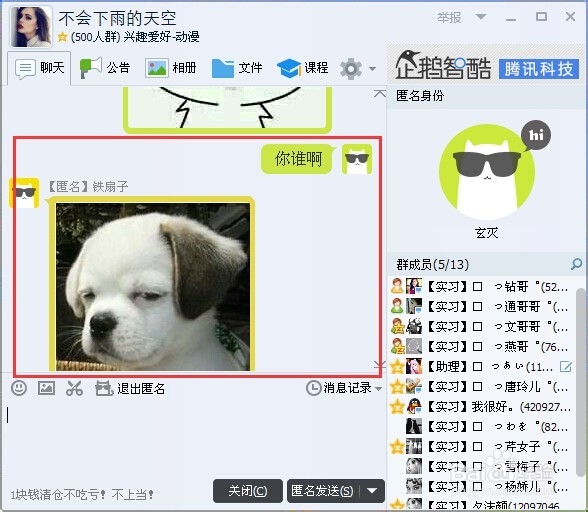Image resolution: width=588 pixels, height=512 pixels.
Task: Click the 举报 report link
Action: pos(449,17)
